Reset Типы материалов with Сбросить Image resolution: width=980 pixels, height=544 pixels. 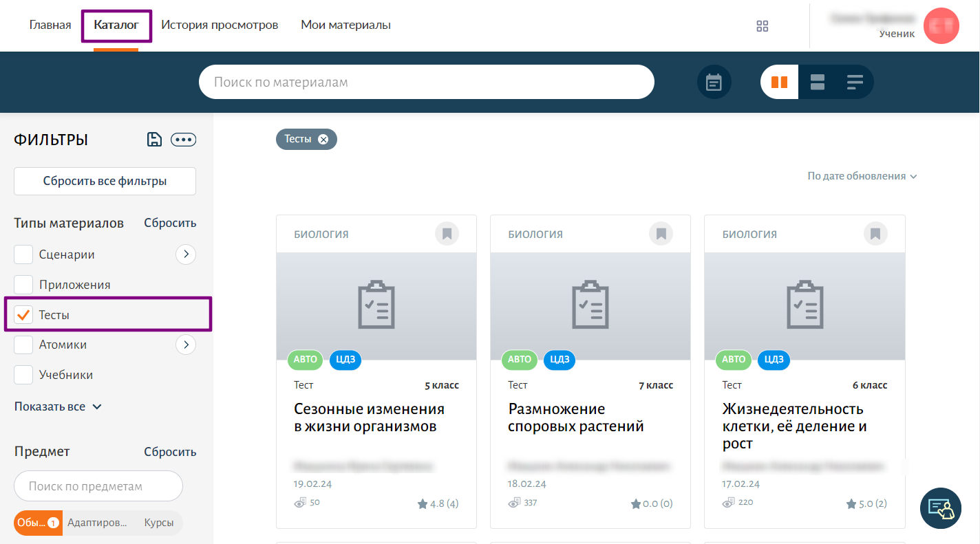pyautogui.click(x=170, y=223)
